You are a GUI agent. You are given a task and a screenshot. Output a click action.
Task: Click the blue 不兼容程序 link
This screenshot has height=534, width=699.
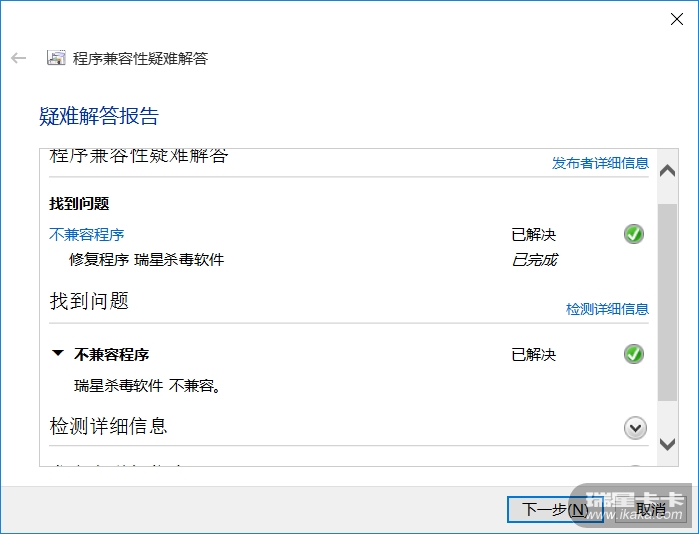click(86, 234)
